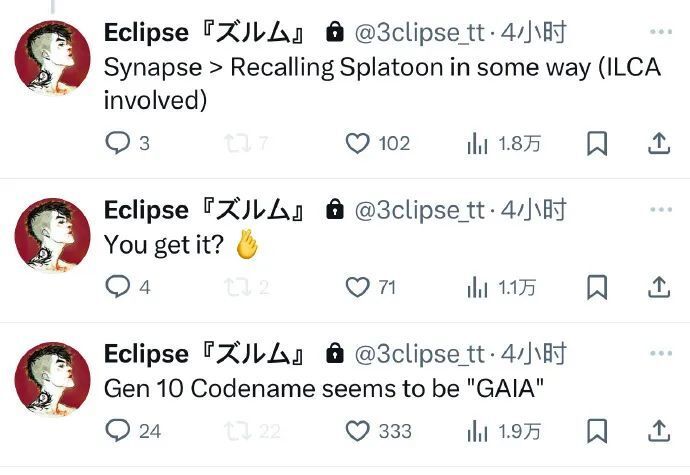This screenshot has width=690, height=475.
Task: Bookmark the "You get it?" tweet
Action: [x=596, y=288]
